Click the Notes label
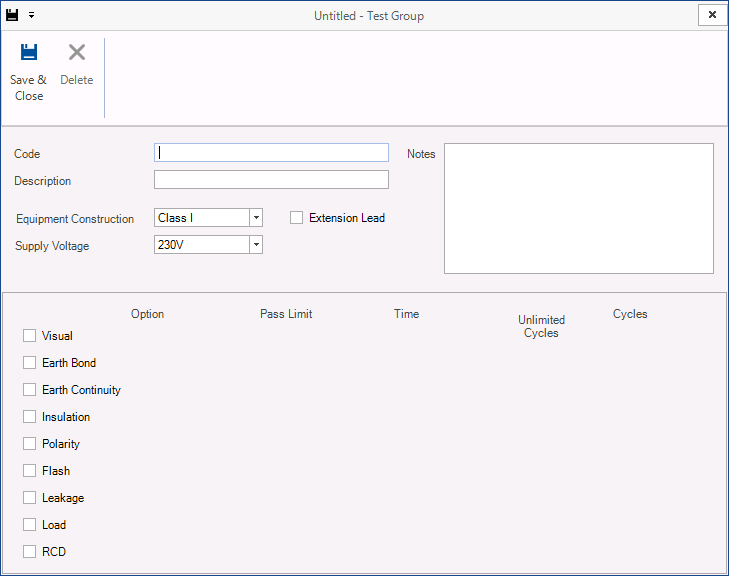729x576 pixels. point(421,154)
